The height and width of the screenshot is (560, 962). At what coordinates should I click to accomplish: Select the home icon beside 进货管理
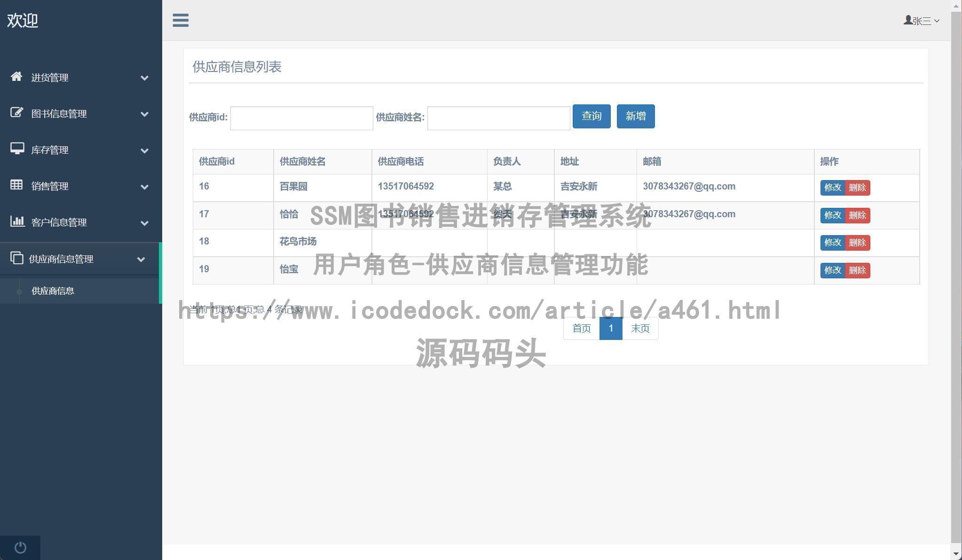click(17, 77)
